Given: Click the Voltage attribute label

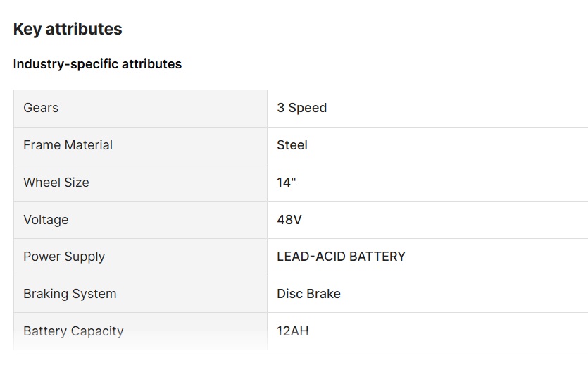Looking at the screenshot, I should coord(46,220).
